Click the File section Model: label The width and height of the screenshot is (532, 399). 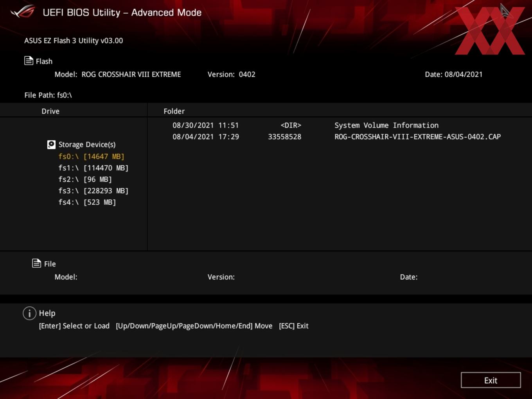[x=66, y=277]
